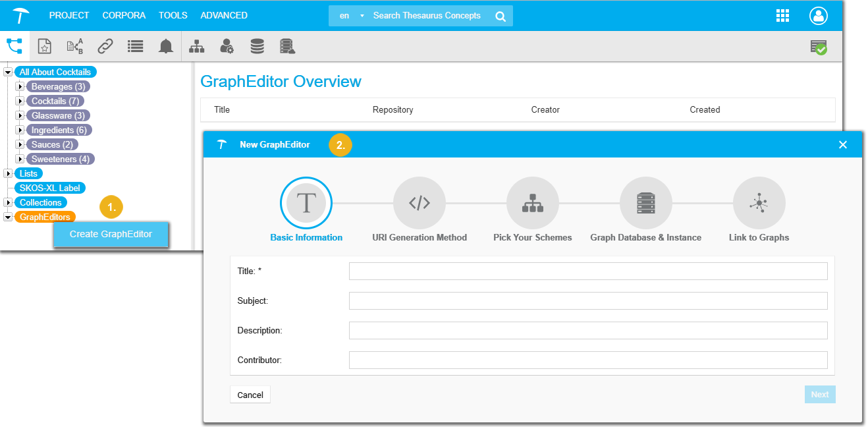Open the ADVANCED menu
Viewport: 868px width, 427px height.
pyautogui.click(x=224, y=15)
